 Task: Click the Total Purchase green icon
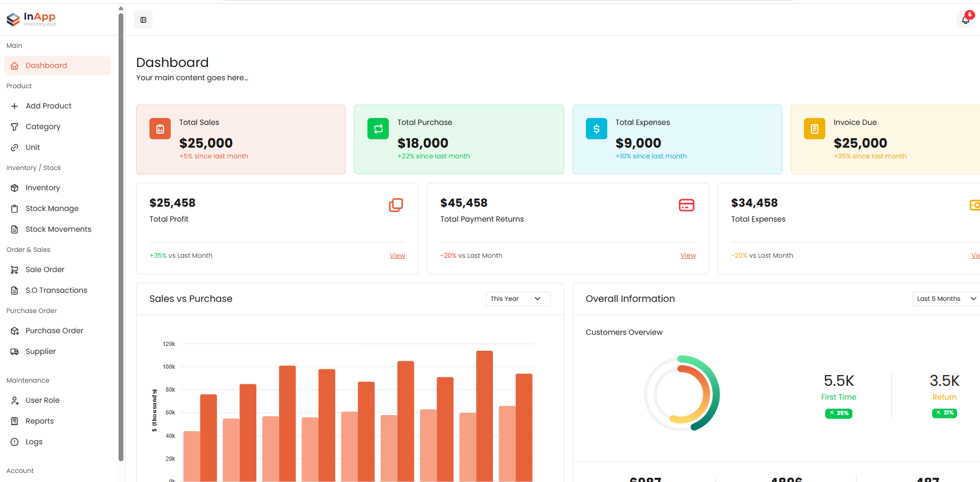(x=378, y=129)
